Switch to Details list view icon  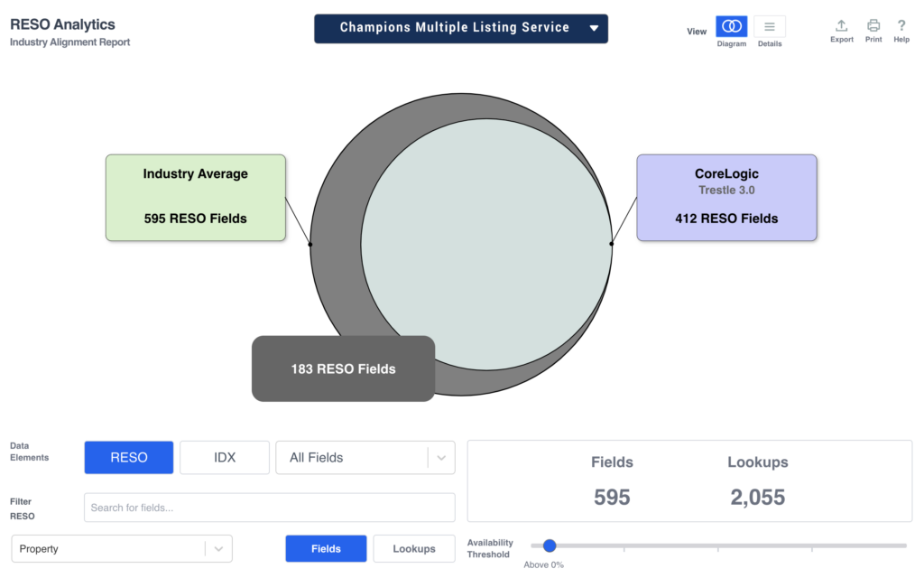tap(769, 27)
